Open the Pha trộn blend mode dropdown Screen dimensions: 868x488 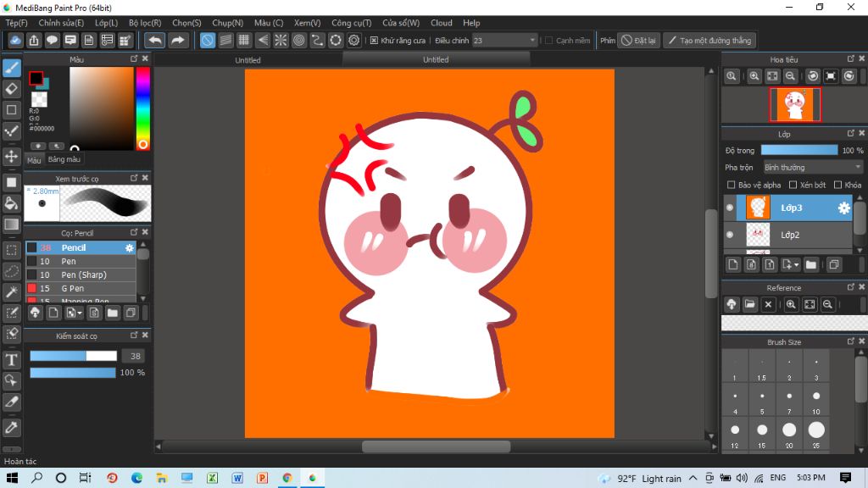[x=811, y=168]
